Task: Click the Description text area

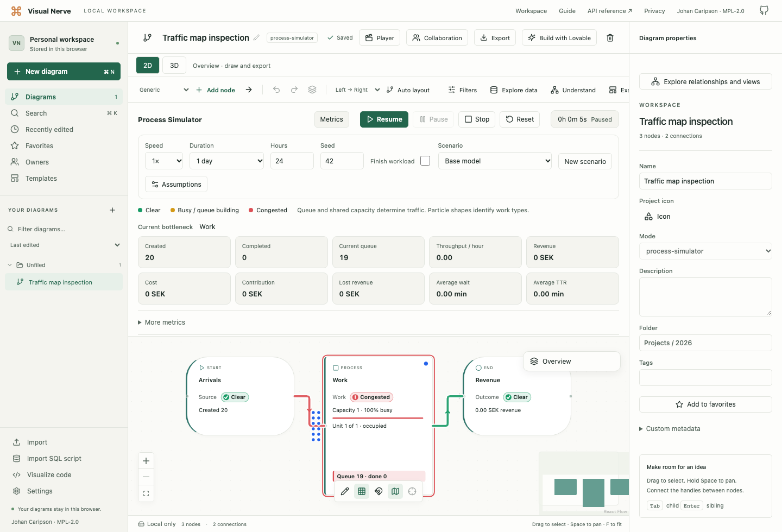Action: (x=705, y=297)
